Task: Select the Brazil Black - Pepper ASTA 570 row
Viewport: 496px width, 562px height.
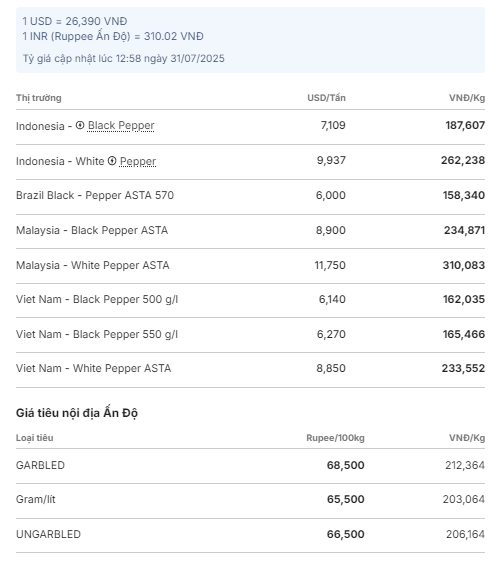Action: pos(250,195)
